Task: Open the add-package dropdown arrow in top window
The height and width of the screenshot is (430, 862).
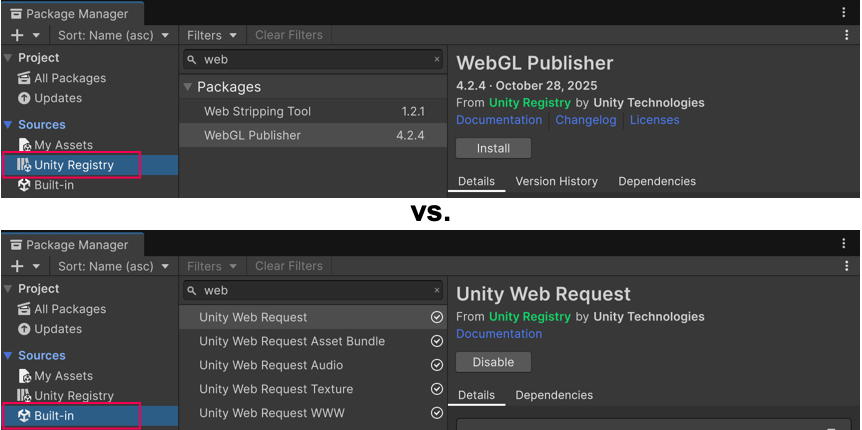Action: [x=36, y=35]
